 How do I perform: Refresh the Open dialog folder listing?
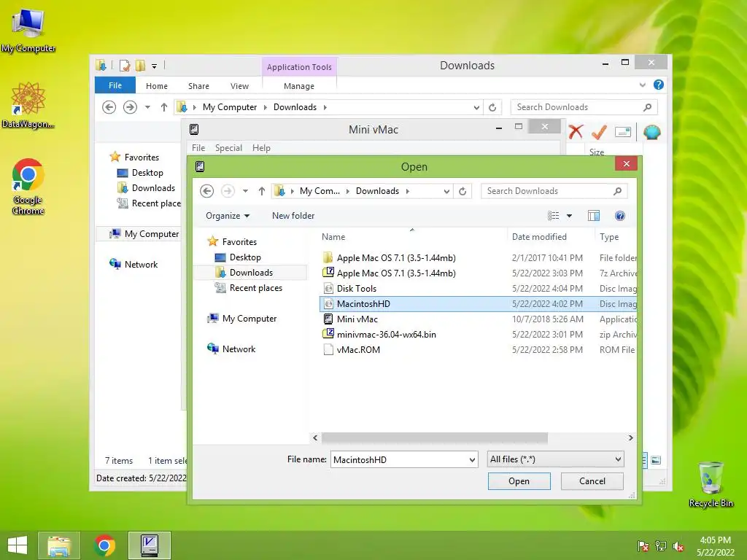tap(462, 191)
